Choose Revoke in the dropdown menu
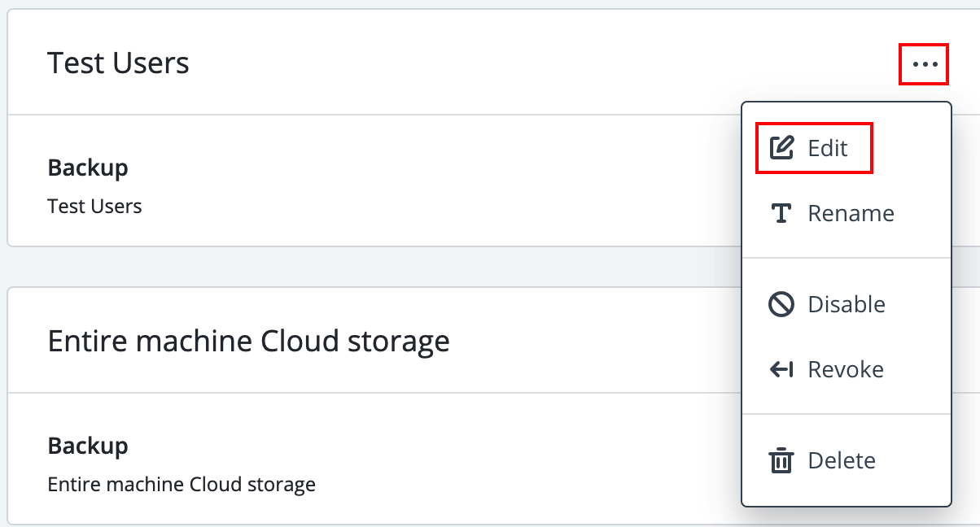This screenshot has height=527, width=980. coord(845,368)
